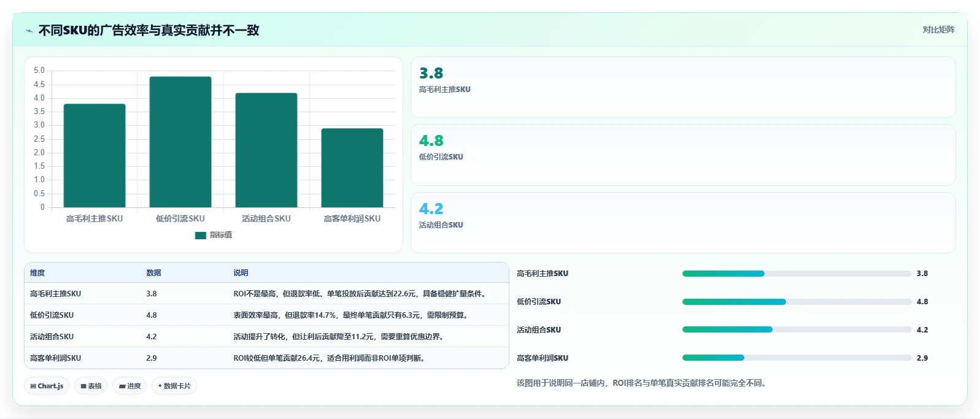Click the description starting 活动提升了转化
The image size is (980, 419).
click(x=340, y=337)
